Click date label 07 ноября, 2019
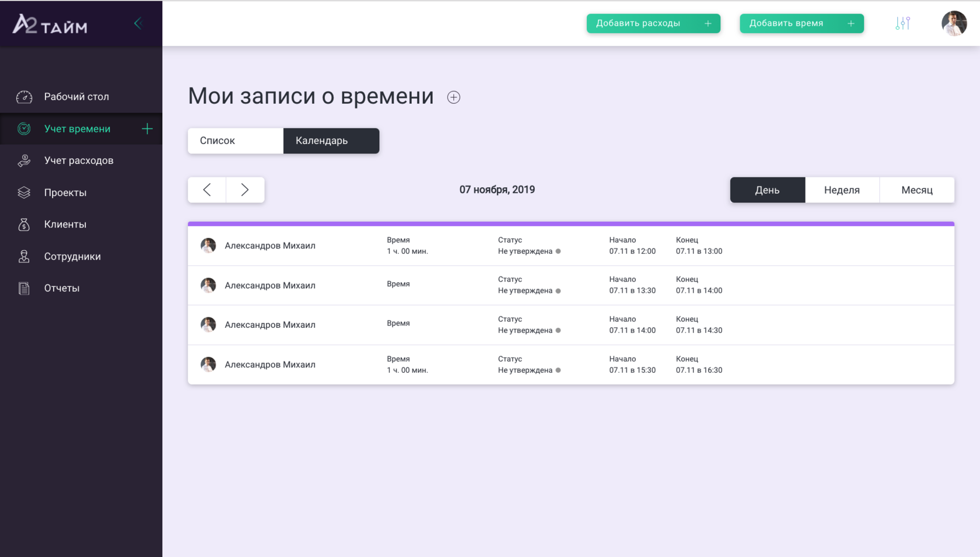This screenshot has height=557, width=980. (x=497, y=190)
